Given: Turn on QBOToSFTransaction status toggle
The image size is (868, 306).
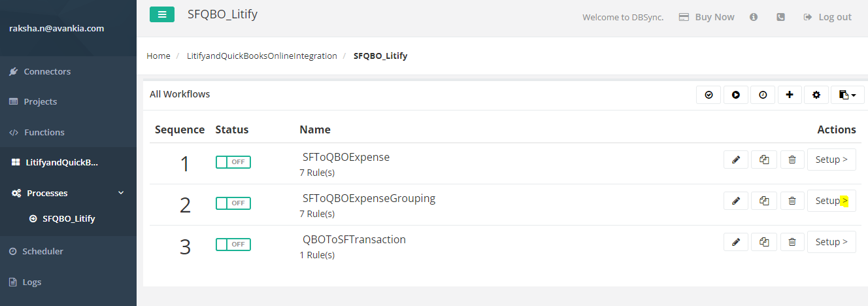Looking at the screenshot, I should click(x=233, y=245).
